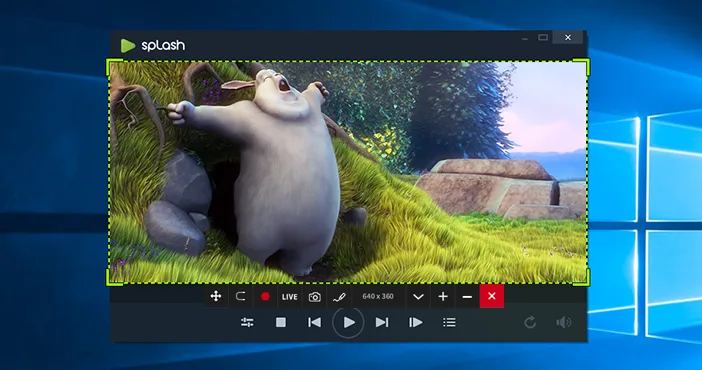Select the move capture area tool

pos(216,296)
